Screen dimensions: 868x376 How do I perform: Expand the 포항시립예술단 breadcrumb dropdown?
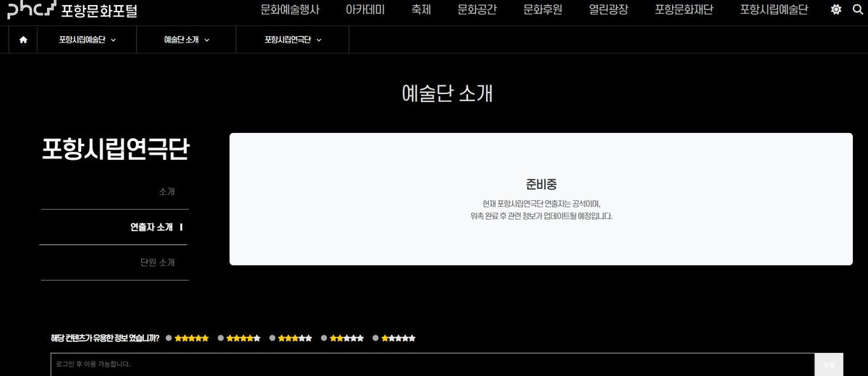point(87,40)
